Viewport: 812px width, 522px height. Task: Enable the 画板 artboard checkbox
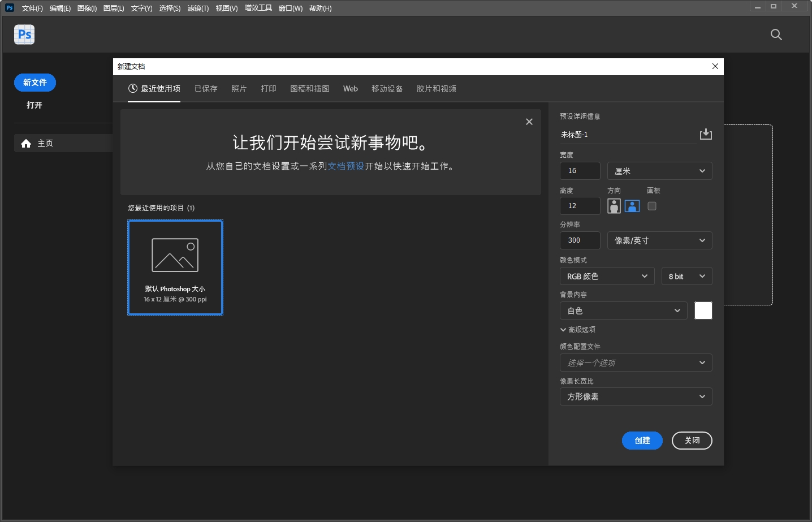651,206
